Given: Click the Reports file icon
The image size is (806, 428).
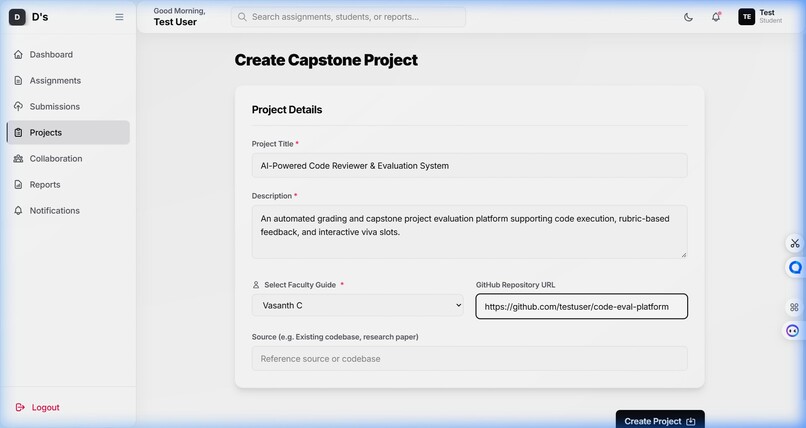Looking at the screenshot, I should [x=19, y=184].
